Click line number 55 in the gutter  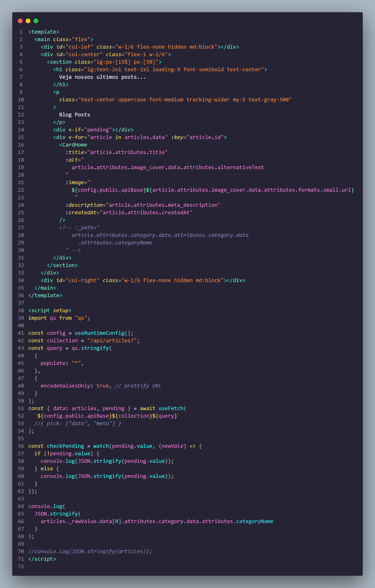21,438
